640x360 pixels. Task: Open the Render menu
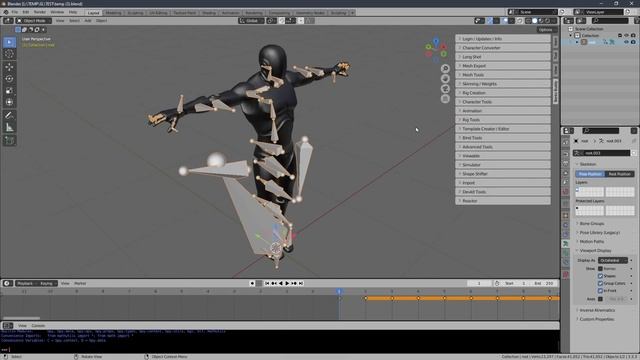coord(40,12)
